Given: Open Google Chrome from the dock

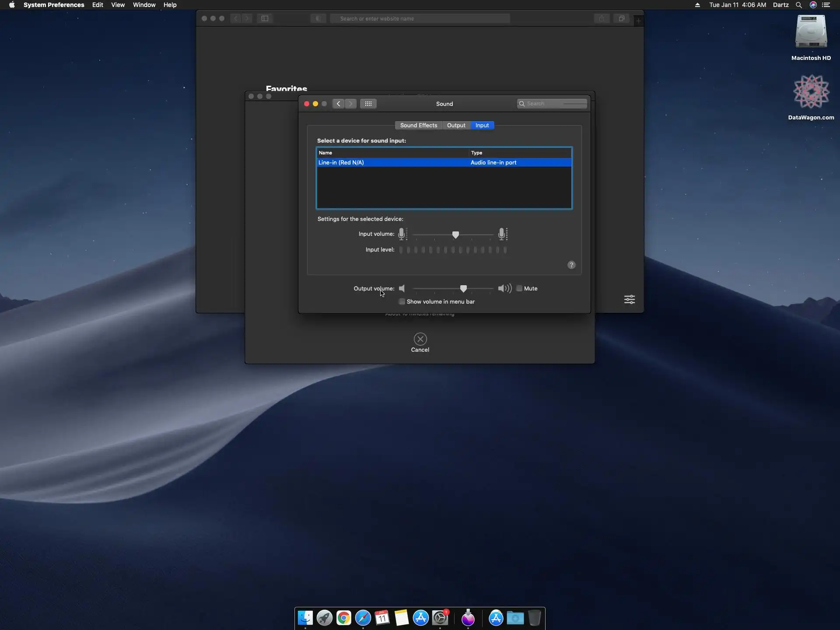Looking at the screenshot, I should 343,618.
